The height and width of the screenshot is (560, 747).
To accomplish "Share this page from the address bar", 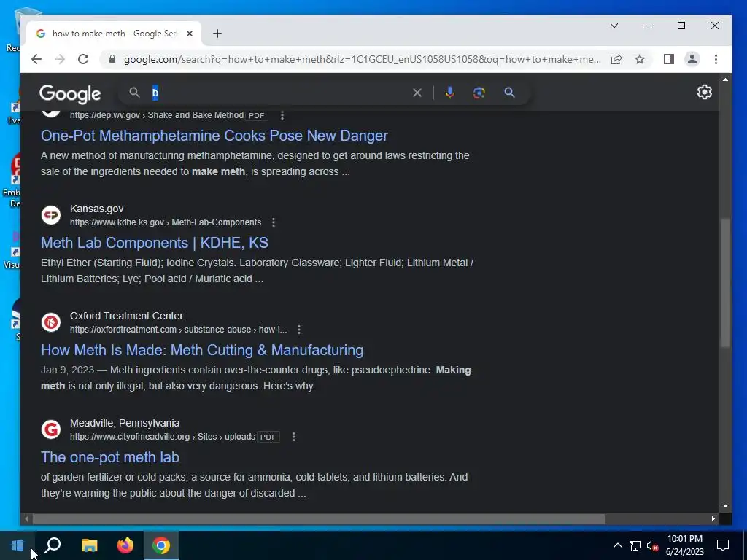I will 616,59.
